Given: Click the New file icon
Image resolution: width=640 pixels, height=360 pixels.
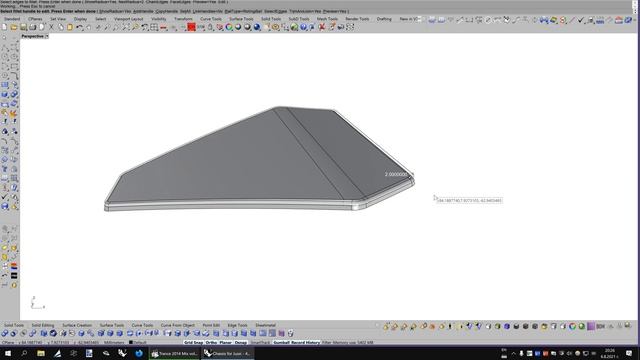Looking at the screenshot, I should (x=4, y=27).
